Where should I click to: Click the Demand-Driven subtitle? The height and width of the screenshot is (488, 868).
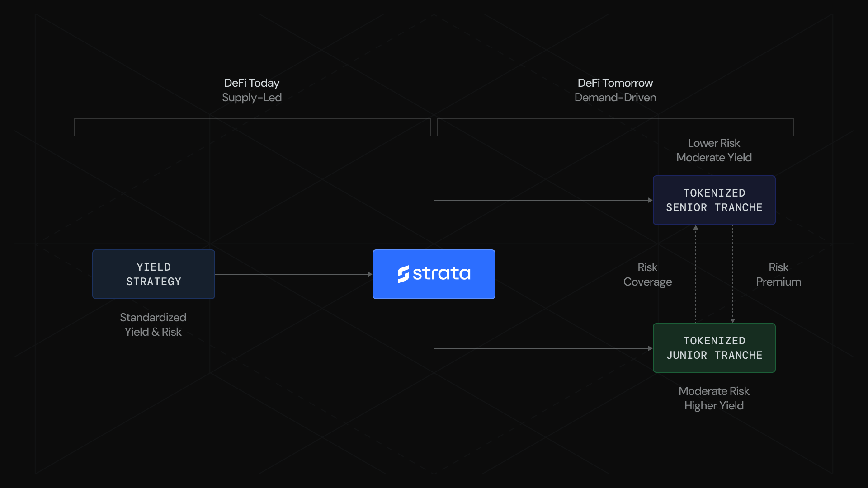pyautogui.click(x=615, y=98)
